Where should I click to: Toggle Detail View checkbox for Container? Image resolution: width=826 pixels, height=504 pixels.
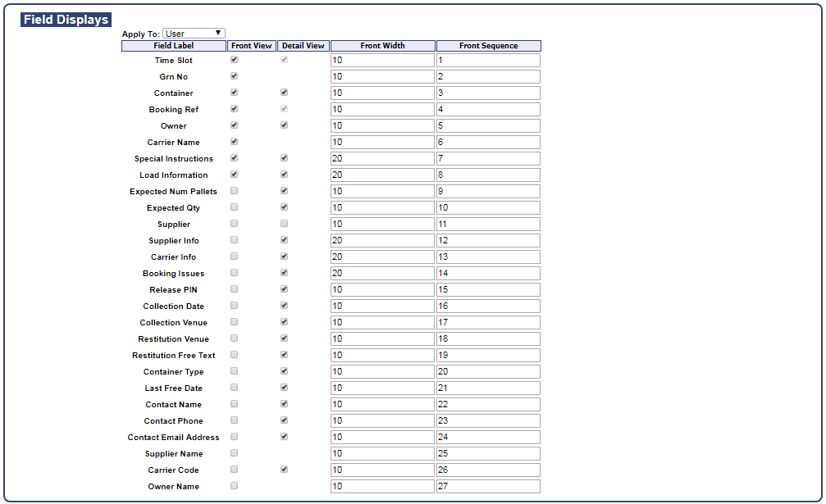point(284,92)
